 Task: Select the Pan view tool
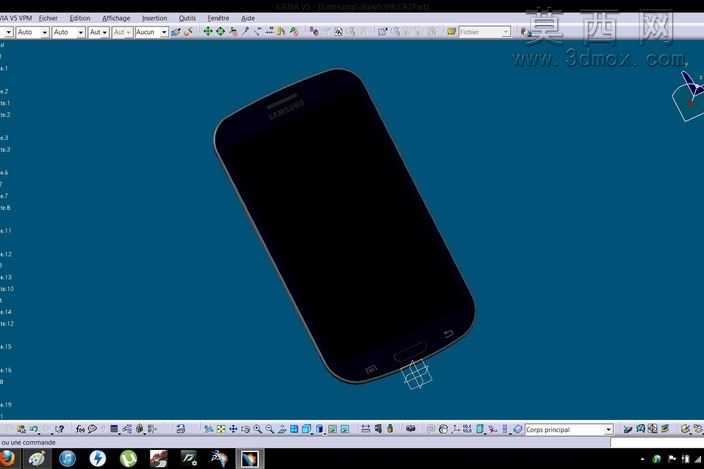233,429
